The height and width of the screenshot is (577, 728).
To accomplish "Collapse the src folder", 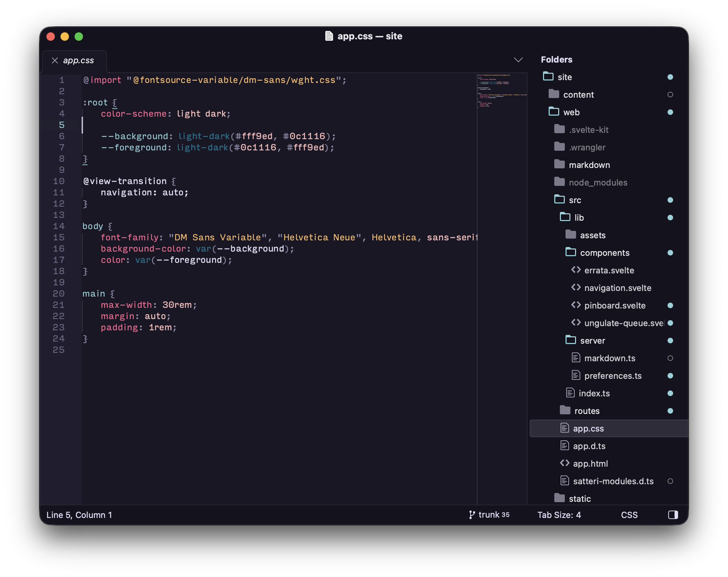I will (x=559, y=199).
